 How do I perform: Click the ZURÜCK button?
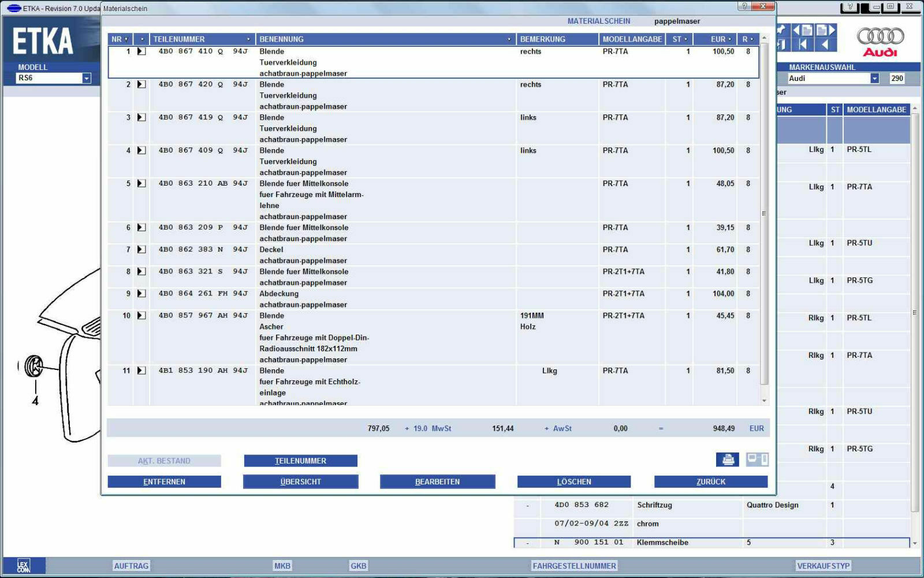point(711,481)
